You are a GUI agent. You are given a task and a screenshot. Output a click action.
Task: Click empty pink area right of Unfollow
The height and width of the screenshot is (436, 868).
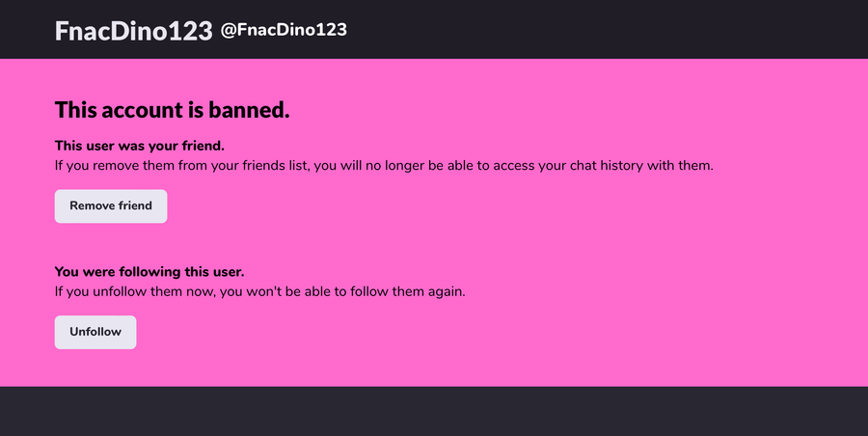click(x=482, y=332)
